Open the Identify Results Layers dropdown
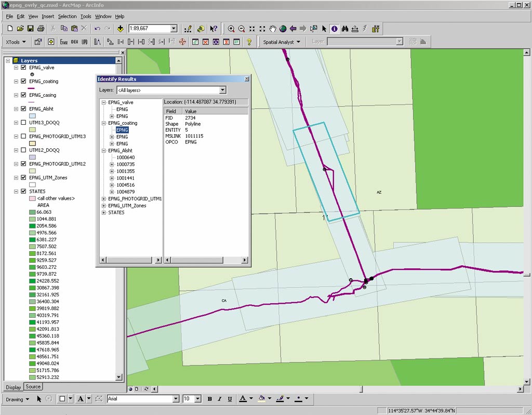The height and width of the screenshot is (415, 532). point(222,90)
